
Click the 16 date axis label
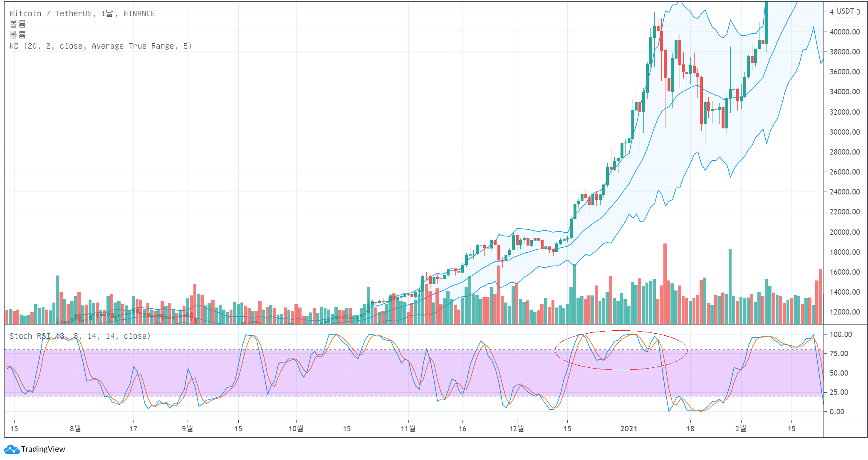pyautogui.click(x=462, y=429)
